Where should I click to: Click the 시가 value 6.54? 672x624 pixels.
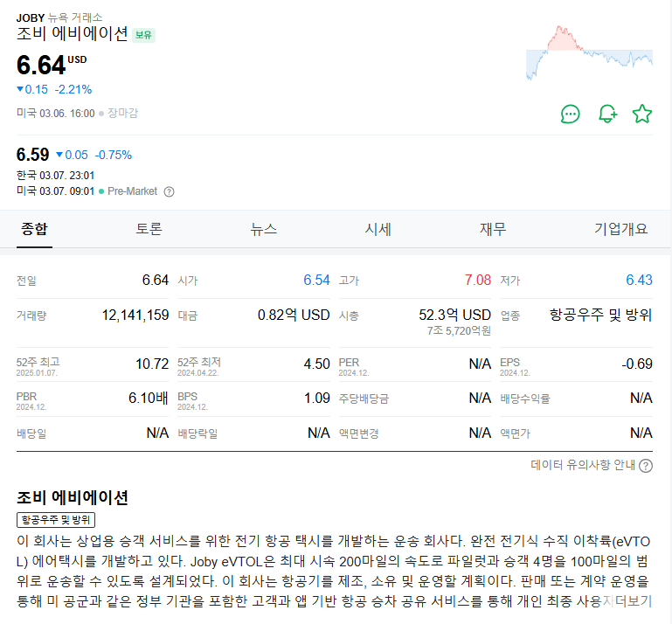pos(316,280)
